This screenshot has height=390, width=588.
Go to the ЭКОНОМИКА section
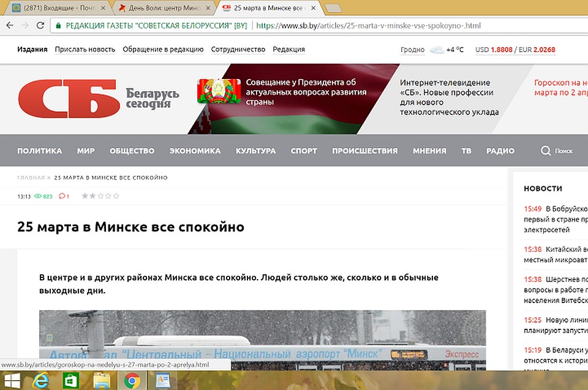point(195,151)
